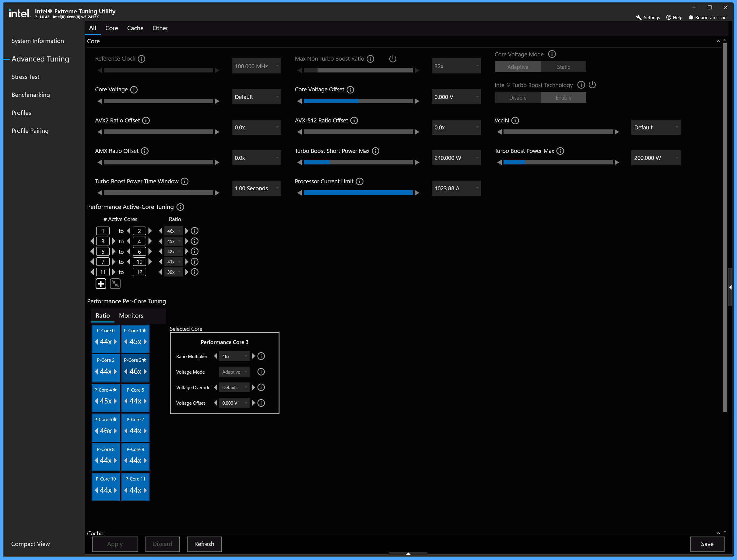The image size is (737, 560).
Task: Click info icon beside Max Non Turbo Boost Ratio
Action: coord(370,59)
